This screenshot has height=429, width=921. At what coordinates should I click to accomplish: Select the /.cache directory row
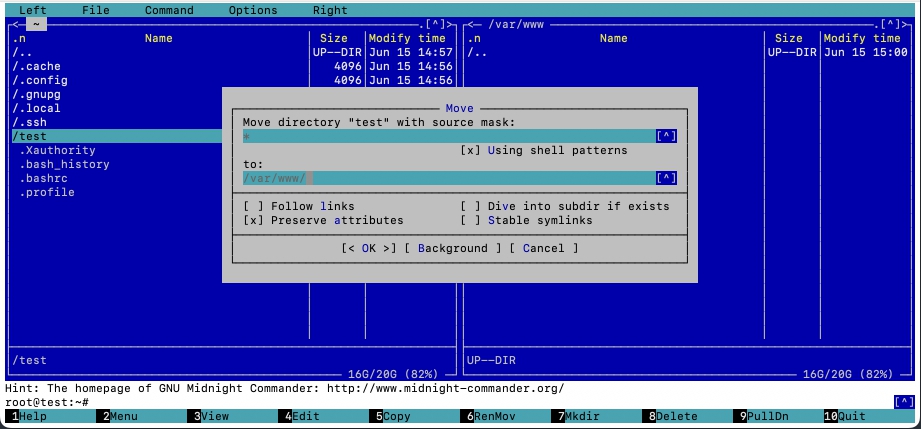click(x=233, y=66)
